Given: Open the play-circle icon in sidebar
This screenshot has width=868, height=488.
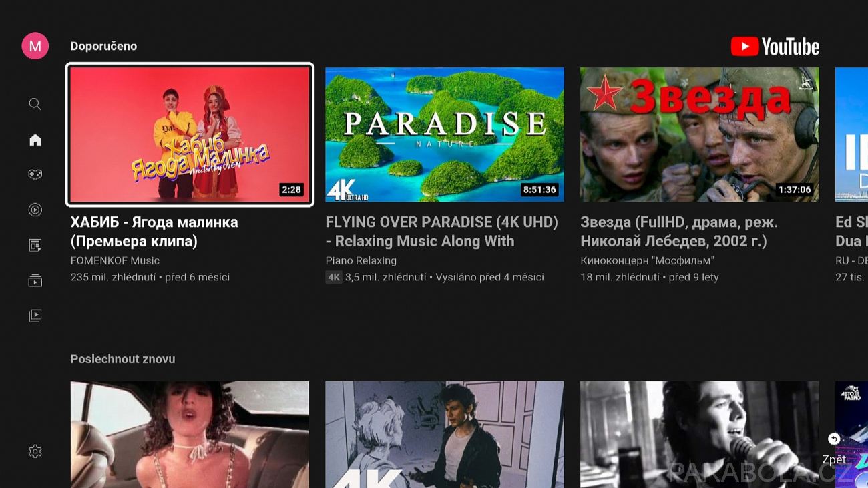Looking at the screenshot, I should pyautogui.click(x=35, y=210).
